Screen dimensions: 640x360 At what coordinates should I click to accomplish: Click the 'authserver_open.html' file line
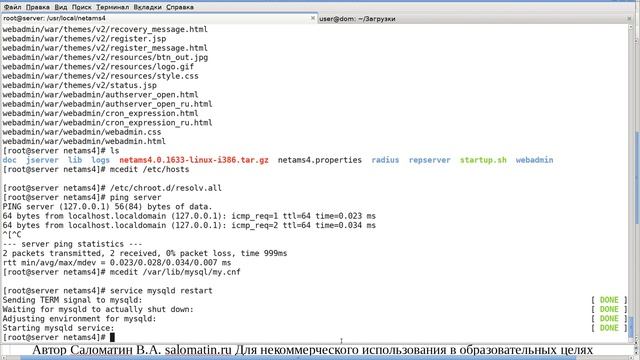100,95
